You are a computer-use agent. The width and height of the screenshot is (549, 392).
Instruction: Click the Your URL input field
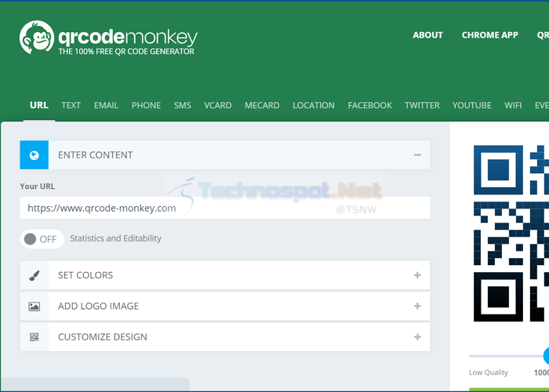pyautogui.click(x=225, y=208)
